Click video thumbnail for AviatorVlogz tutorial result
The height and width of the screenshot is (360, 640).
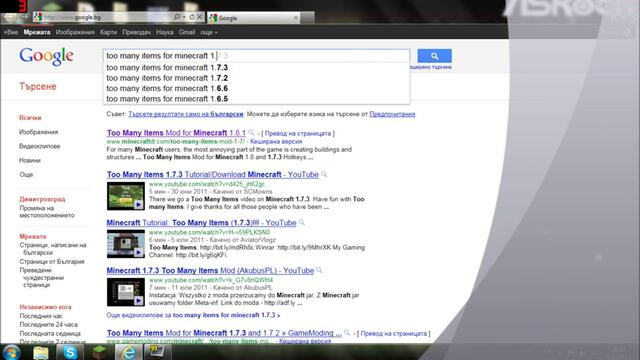pyautogui.click(x=126, y=244)
